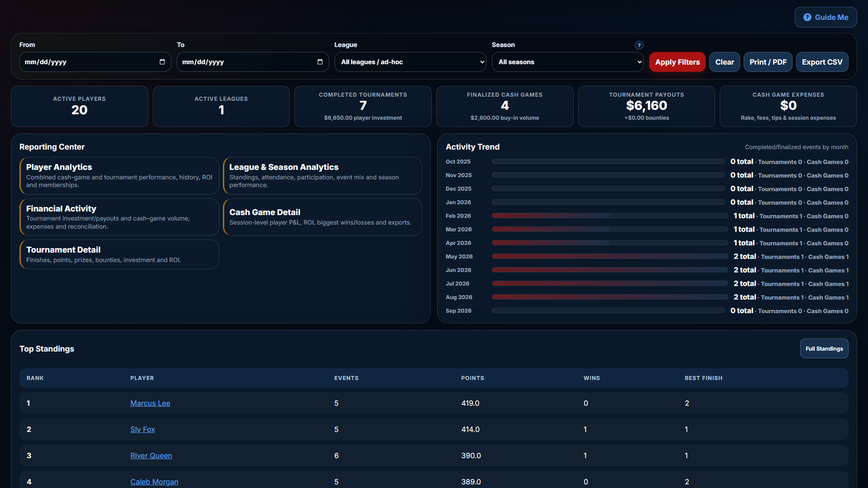The height and width of the screenshot is (488, 868).
Task: Click the Clear filters button
Action: coord(724,62)
